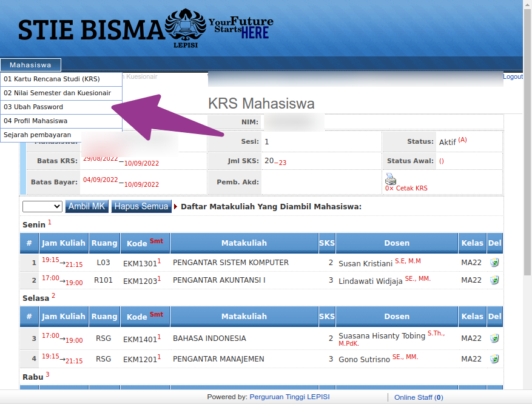Open 04 Profil Mahasiswa menu item
Screen dimensions: 532x404
tap(61, 121)
